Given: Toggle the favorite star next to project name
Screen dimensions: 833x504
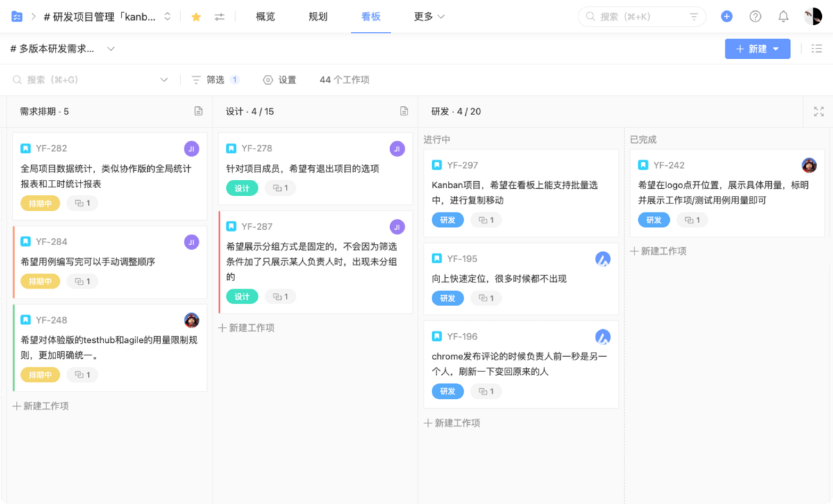Looking at the screenshot, I should [x=196, y=16].
